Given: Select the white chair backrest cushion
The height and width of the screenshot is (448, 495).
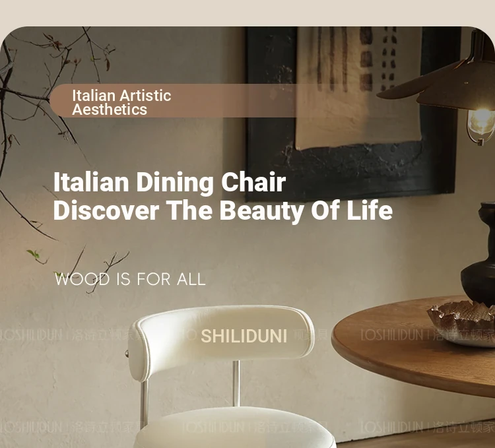Looking at the screenshot, I should pos(221,339).
